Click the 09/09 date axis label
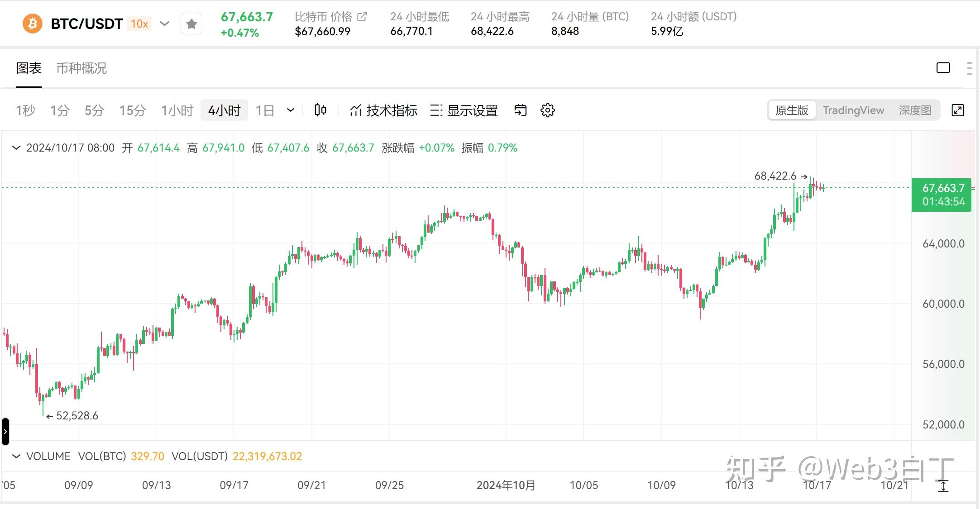980x509 pixels. coord(79,485)
